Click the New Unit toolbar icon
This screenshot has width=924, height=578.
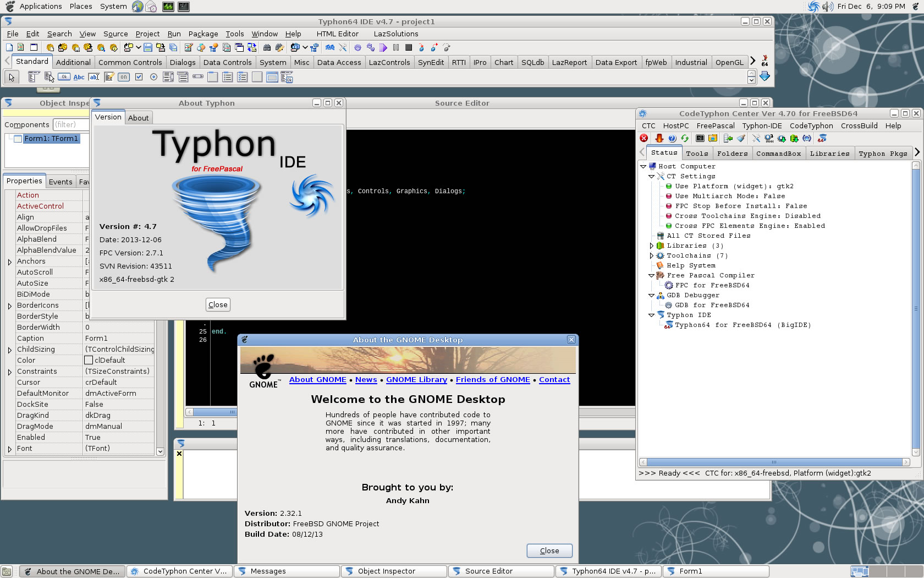click(x=21, y=48)
